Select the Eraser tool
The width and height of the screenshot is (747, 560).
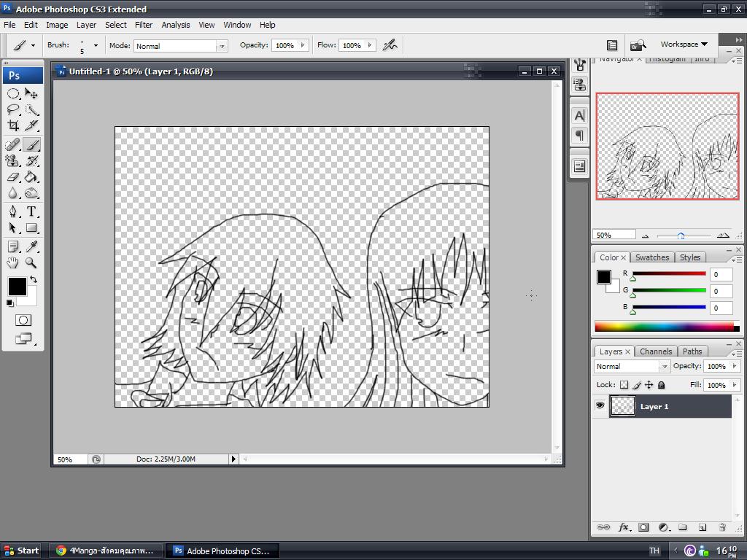[13, 177]
